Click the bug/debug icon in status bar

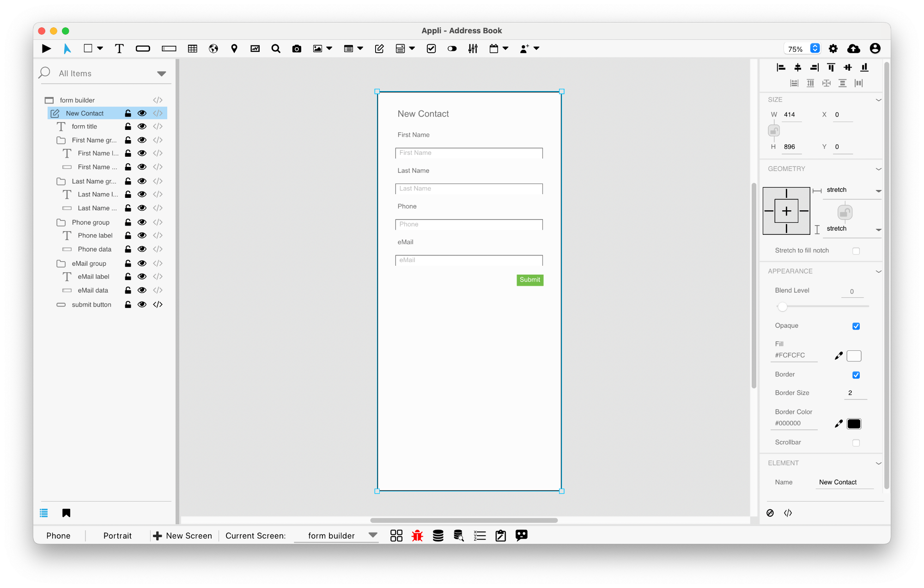click(x=418, y=535)
